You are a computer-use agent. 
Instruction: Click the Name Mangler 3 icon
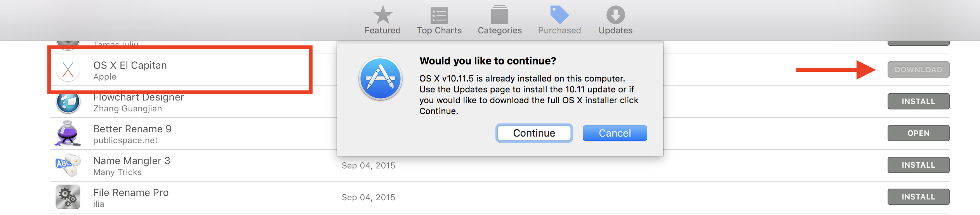tap(68, 165)
